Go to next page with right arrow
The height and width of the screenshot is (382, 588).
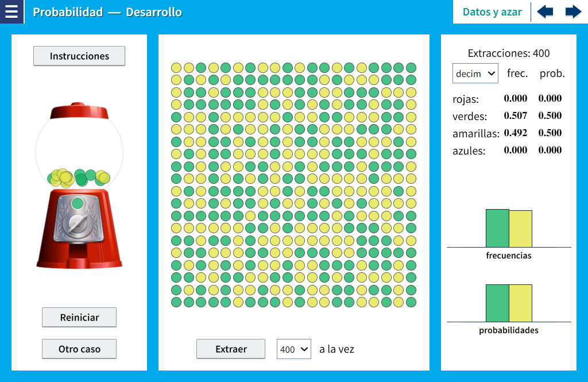573,11
